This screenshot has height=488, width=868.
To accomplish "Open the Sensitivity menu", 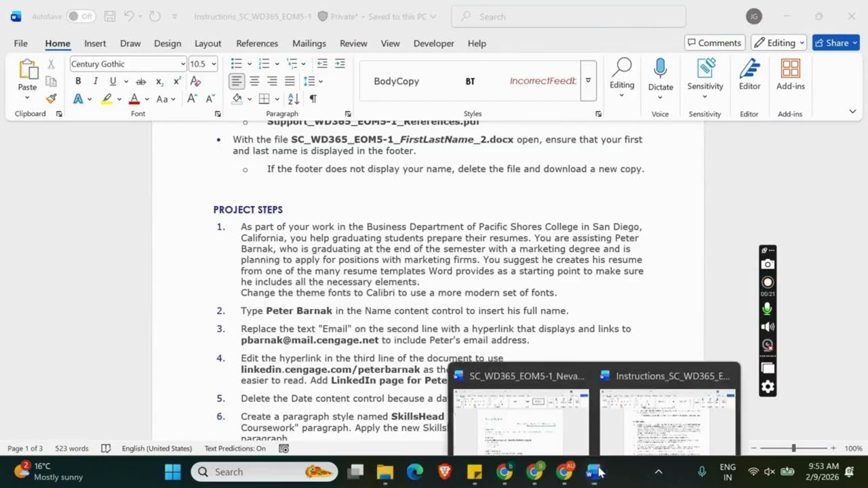I will [705, 79].
